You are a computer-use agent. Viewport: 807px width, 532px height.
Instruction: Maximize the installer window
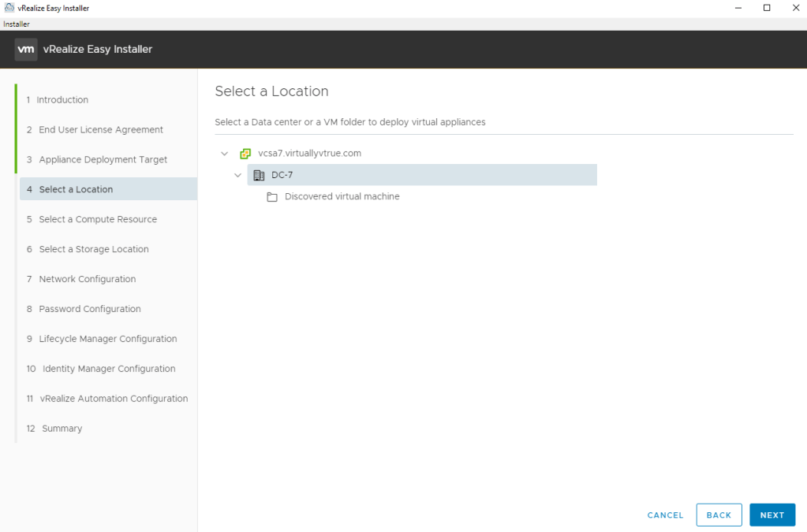(766, 8)
